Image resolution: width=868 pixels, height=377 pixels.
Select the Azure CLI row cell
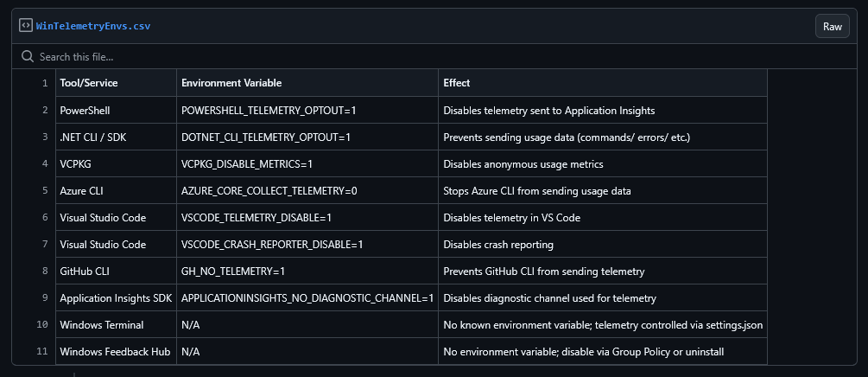click(82, 191)
